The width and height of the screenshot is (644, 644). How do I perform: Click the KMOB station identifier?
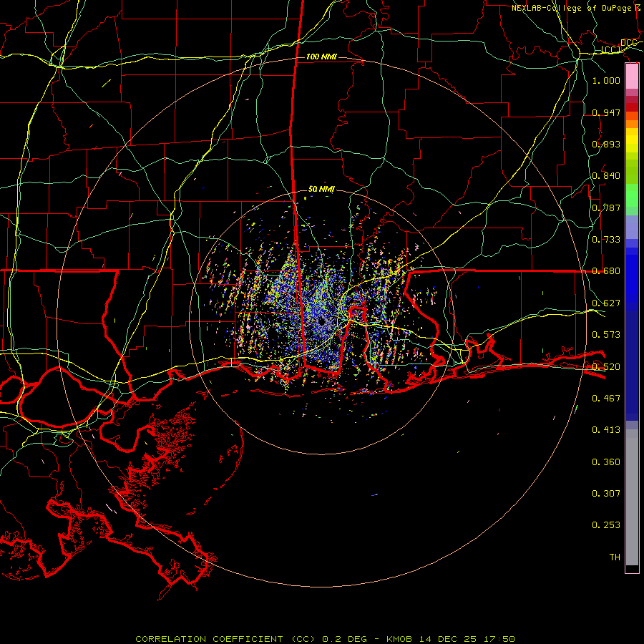click(x=399, y=639)
